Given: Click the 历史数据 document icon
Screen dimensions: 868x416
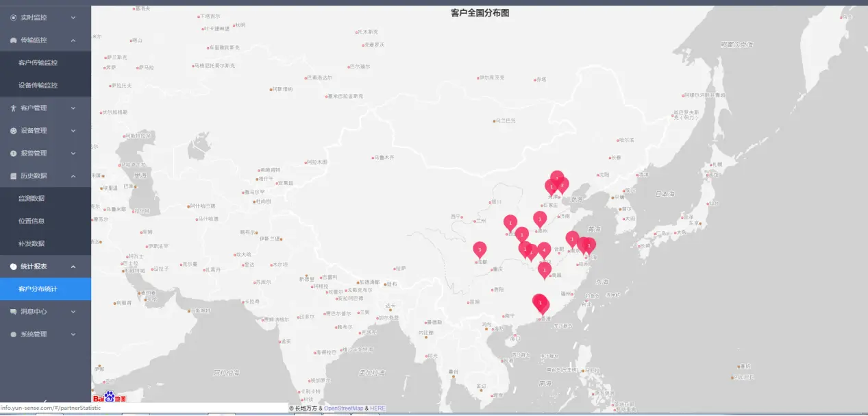Looking at the screenshot, I should pos(14,175).
